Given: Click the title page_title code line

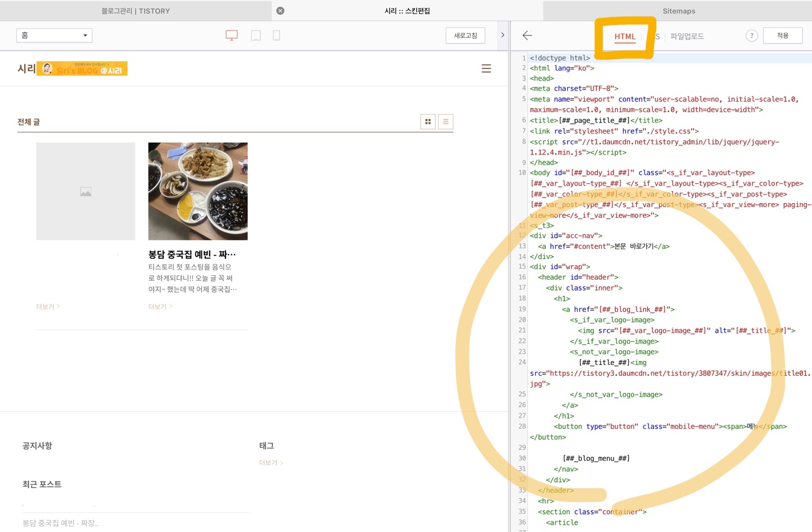Looking at the screenshot, I should point(596,120).
